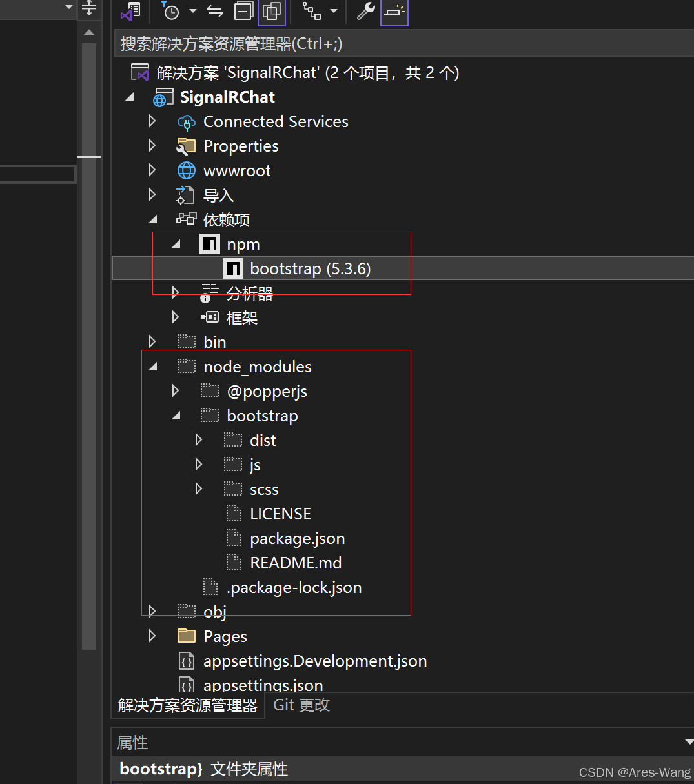Collapse the SignalRChat project node

coord(130,97)
